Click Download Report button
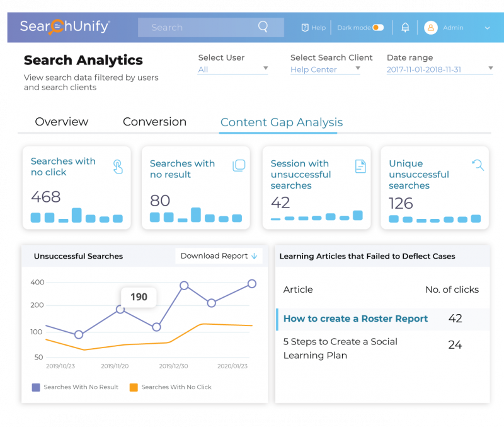The width and height of the screenshot is (504, 427). (219, 256)
